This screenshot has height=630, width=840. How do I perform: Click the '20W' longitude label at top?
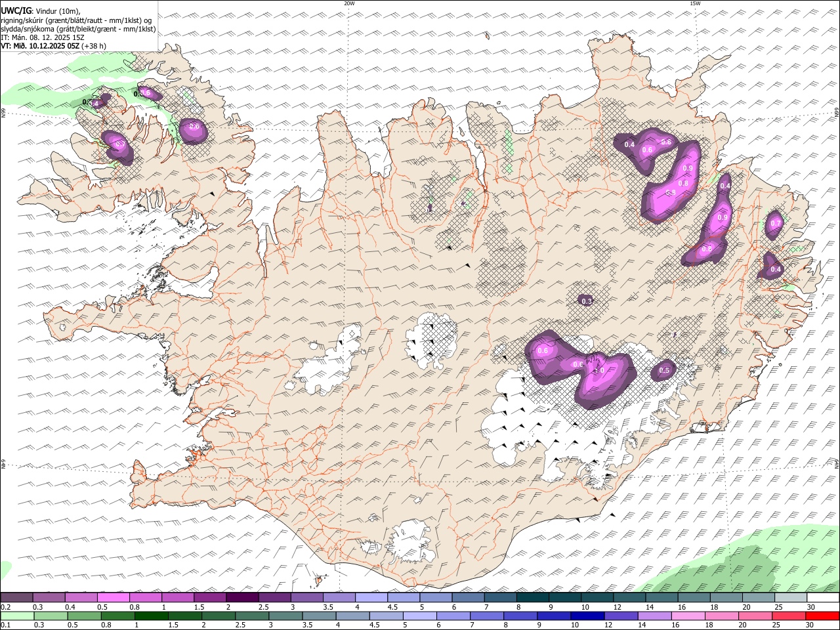[x=349, y=3]
